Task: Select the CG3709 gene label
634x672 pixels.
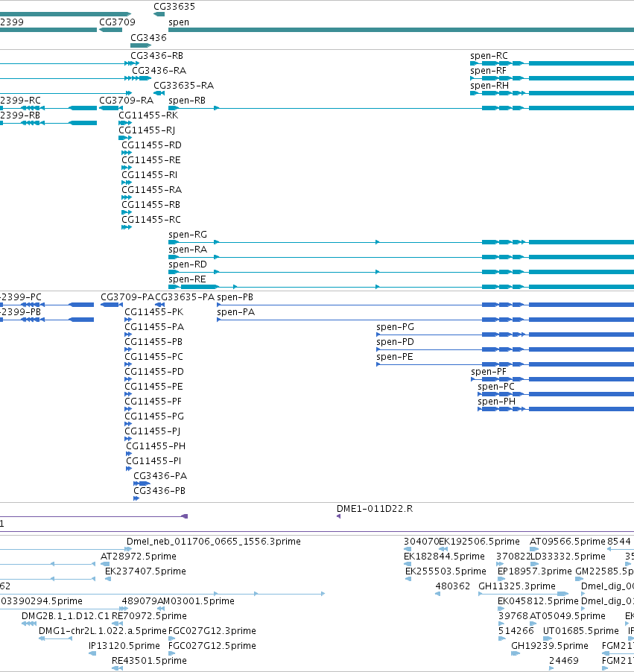Action: [x=117, y=22]
